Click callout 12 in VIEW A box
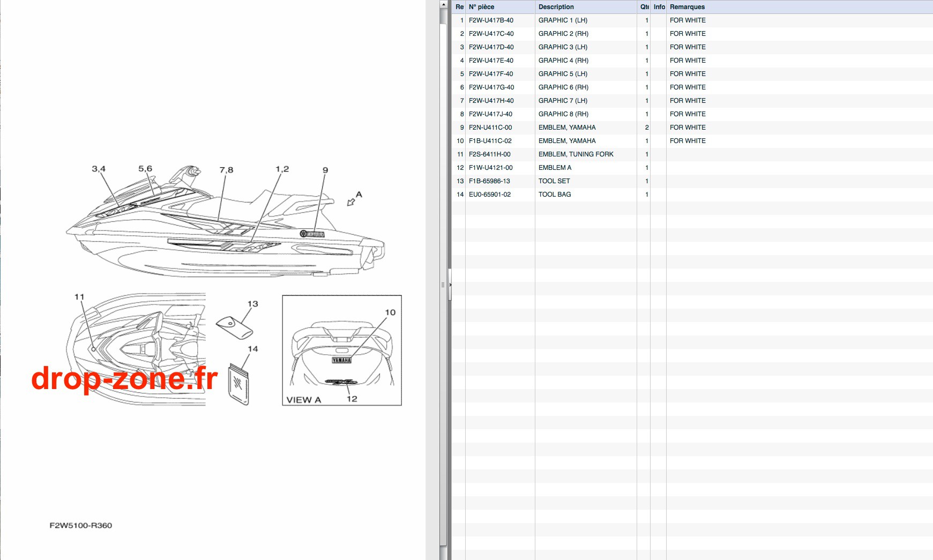This screenshot has width=933, height=560. (352, 399)
